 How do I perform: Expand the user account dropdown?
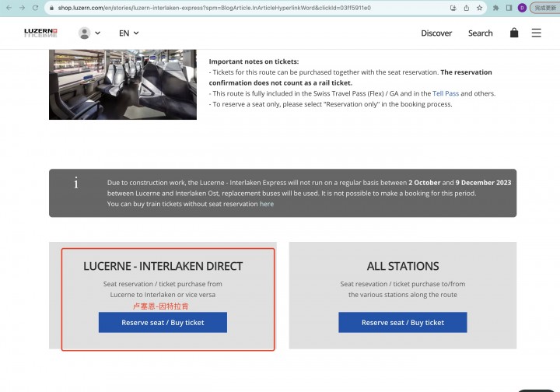[89, 33]
